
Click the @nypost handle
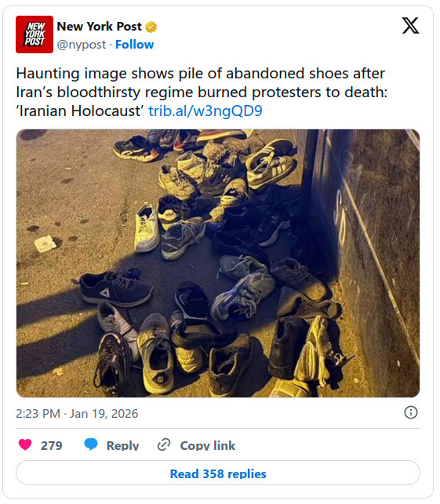pos(82,45)
